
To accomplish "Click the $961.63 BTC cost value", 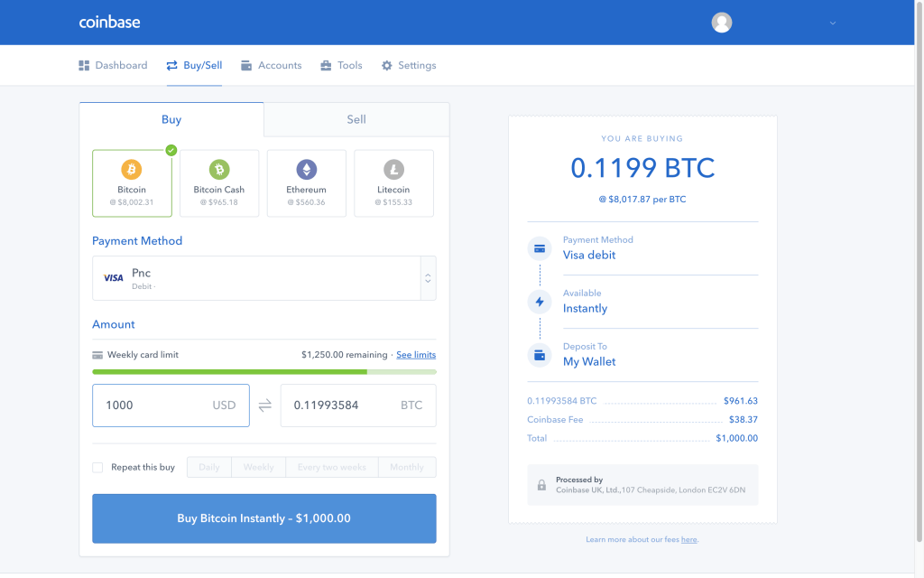I will click(x=741, y=401).
